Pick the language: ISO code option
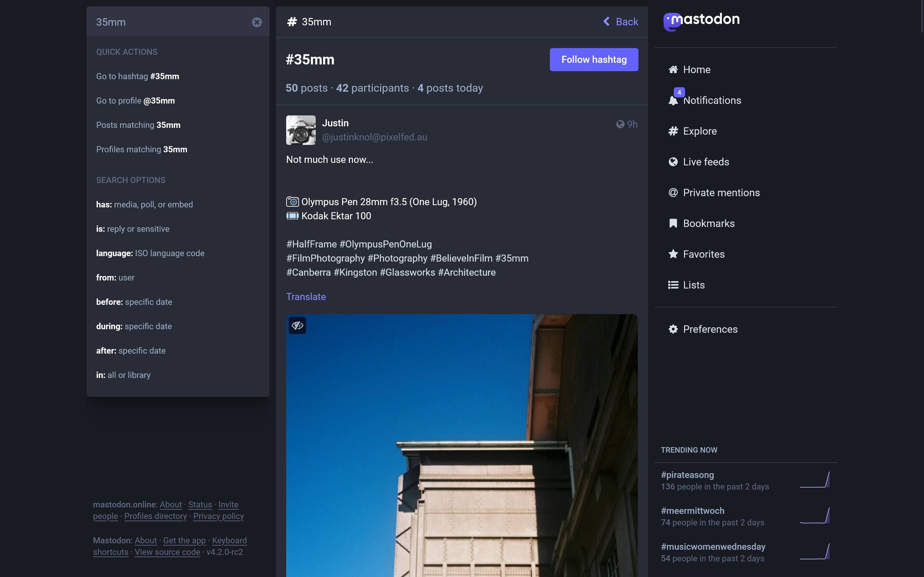Screen dimensions: 924x577 pos(150,253)
